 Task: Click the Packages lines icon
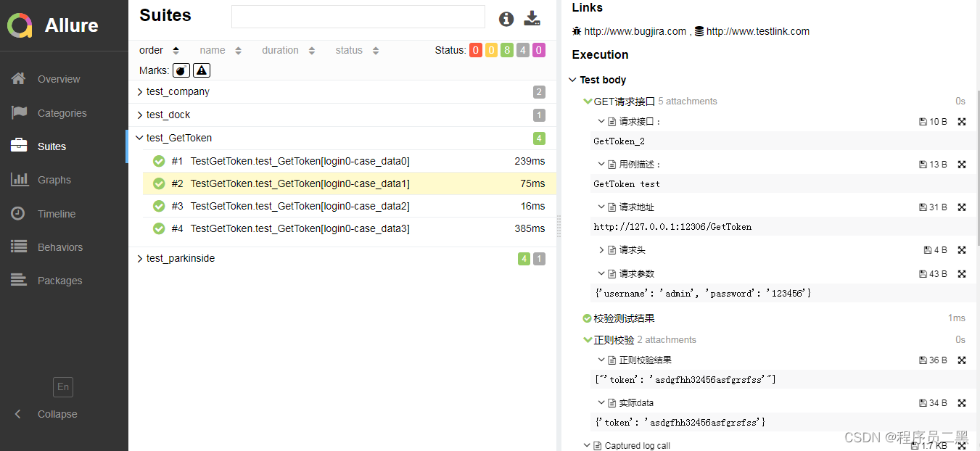19,280
